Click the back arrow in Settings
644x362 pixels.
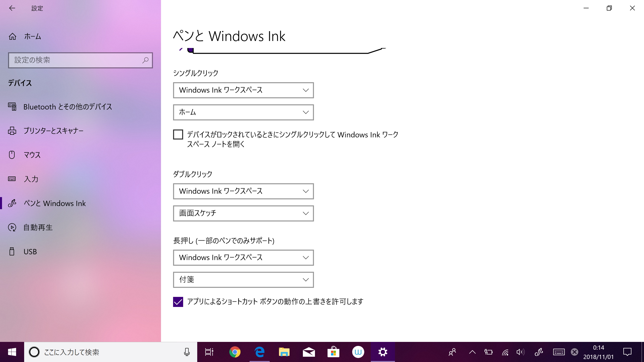coord(12,8)
